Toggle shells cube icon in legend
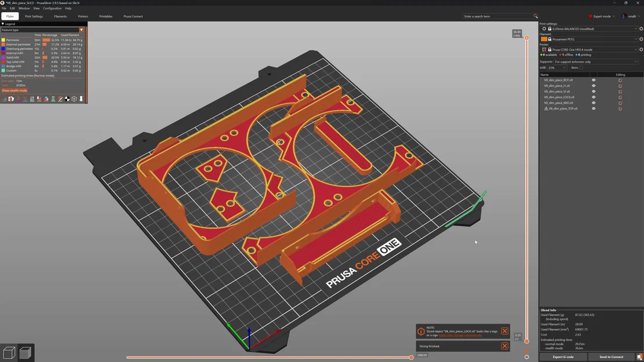The width and height of the screenshot is (644, 362). [x=74, y=99]
